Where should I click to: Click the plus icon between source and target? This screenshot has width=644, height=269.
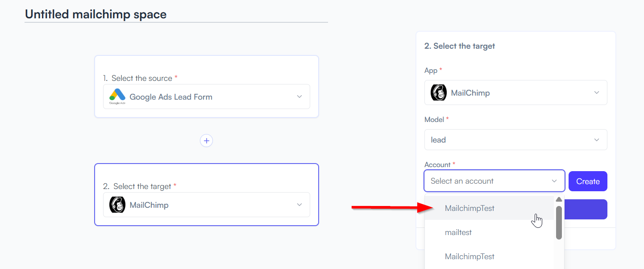tap(206, 141)
